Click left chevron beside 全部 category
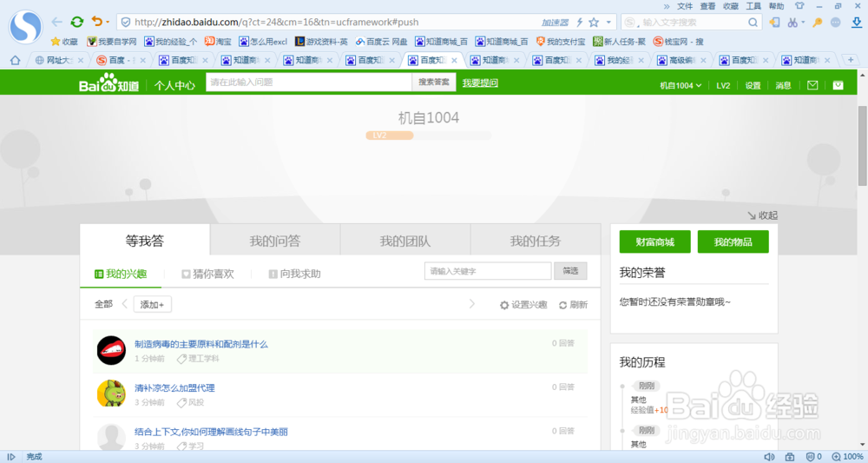The height and width of the screenshot is (463, 868). pyautogui.click(x=124, y=303)
